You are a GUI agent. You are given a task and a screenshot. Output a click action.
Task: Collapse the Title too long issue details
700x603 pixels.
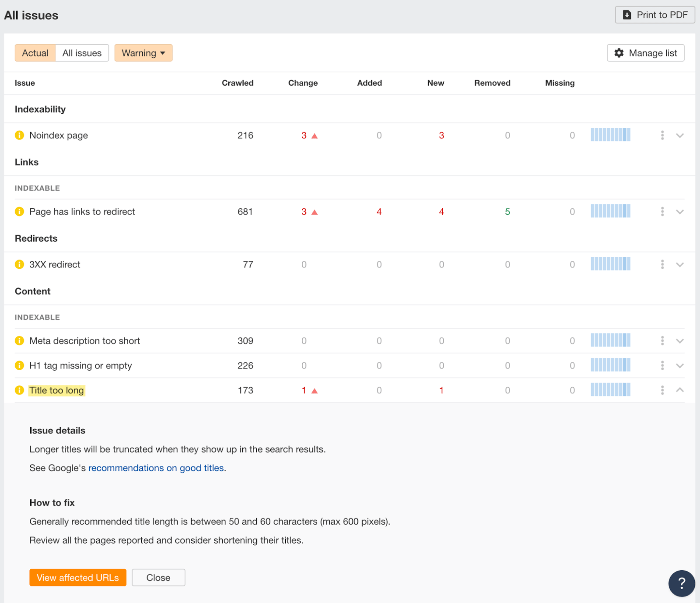click(679, 389)
